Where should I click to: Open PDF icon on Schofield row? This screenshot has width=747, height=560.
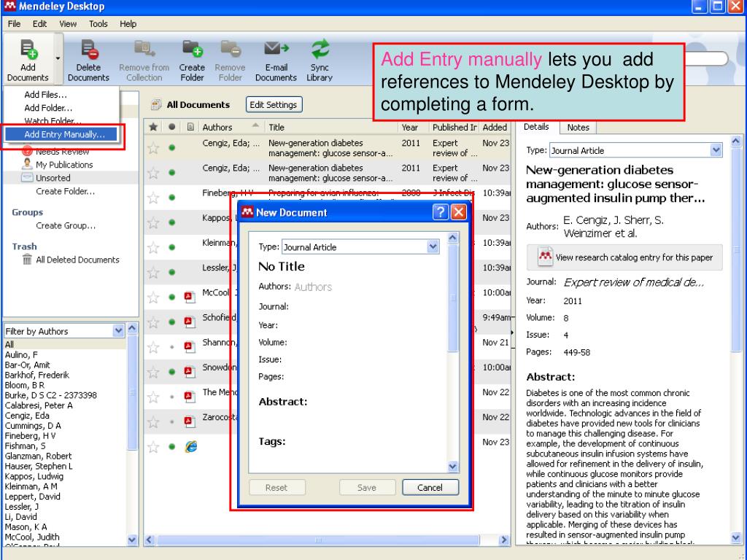pos(190,322)
